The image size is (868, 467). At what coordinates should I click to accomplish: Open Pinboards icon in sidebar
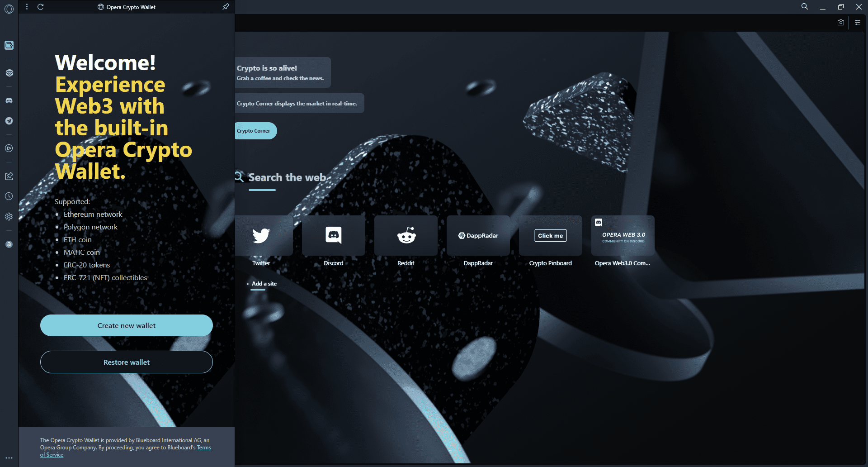(9, 176)
